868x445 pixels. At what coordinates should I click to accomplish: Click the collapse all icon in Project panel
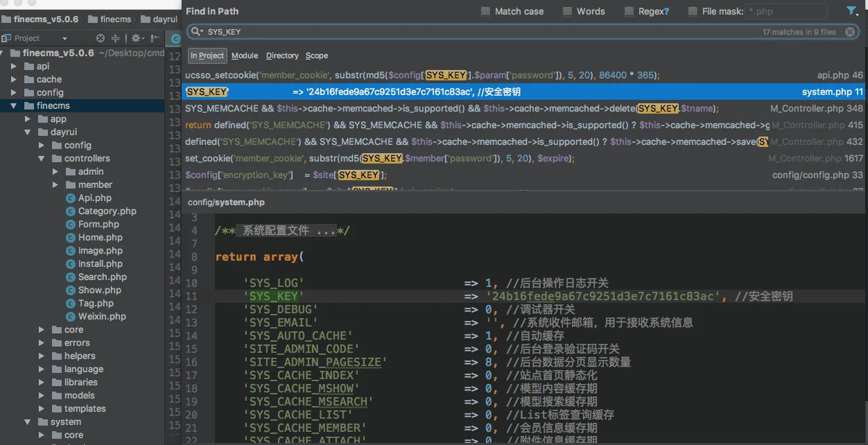116,38
